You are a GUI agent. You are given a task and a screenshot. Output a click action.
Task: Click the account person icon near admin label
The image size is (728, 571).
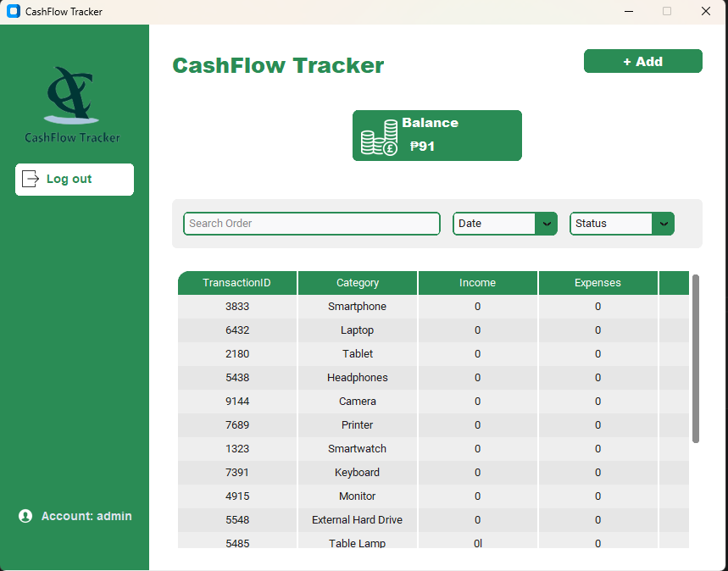(25, 516)
